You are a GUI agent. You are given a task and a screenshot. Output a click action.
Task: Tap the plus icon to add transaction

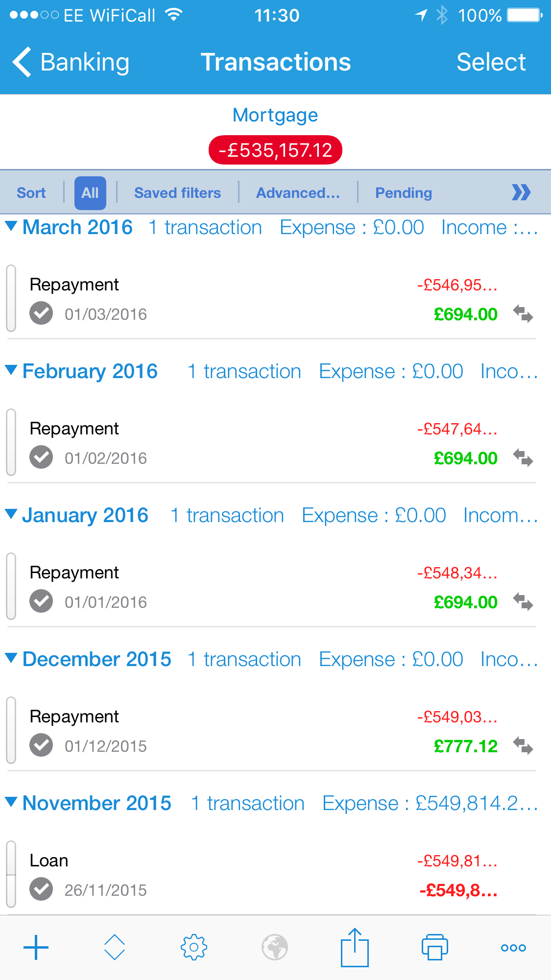tap(36, 947)
